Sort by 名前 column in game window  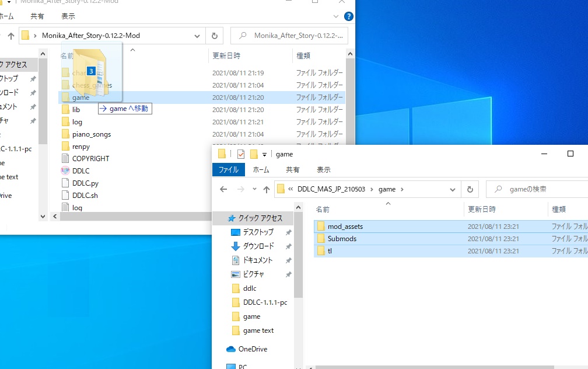tap(323, 210)
